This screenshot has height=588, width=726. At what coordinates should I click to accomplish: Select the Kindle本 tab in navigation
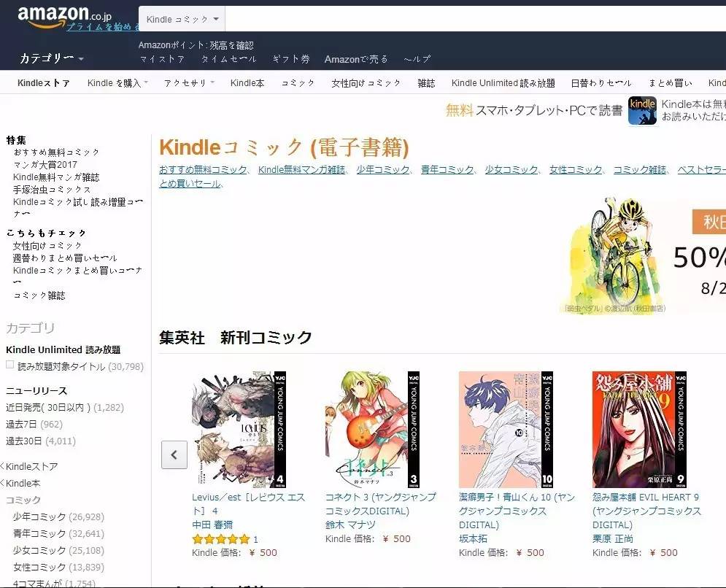click(247, 83)
